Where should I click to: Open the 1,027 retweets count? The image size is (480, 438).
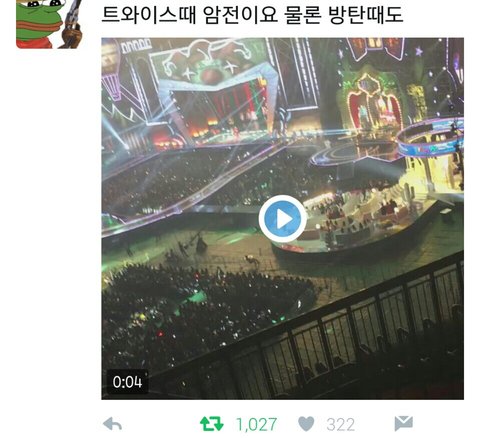(x=256, y=424)
